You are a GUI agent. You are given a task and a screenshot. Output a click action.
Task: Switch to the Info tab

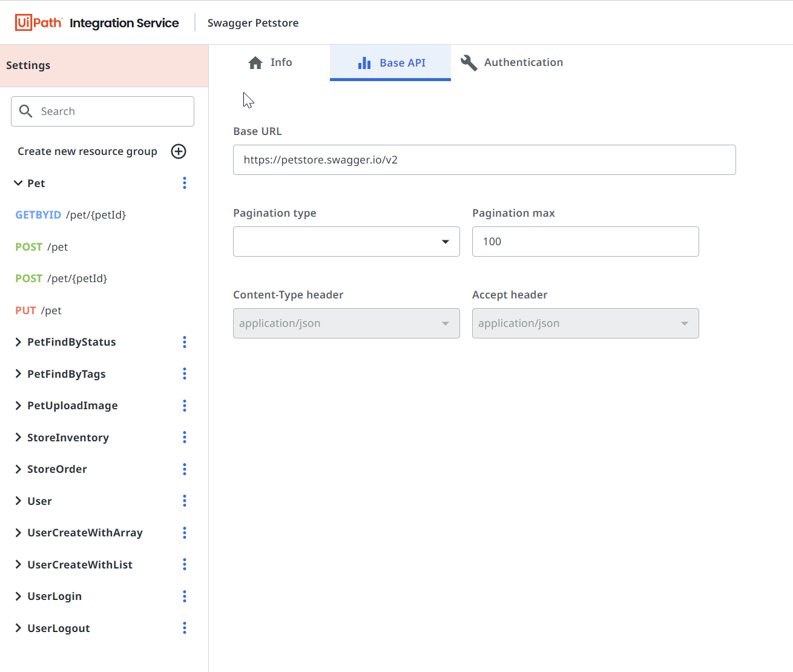[x=270, y=62]
